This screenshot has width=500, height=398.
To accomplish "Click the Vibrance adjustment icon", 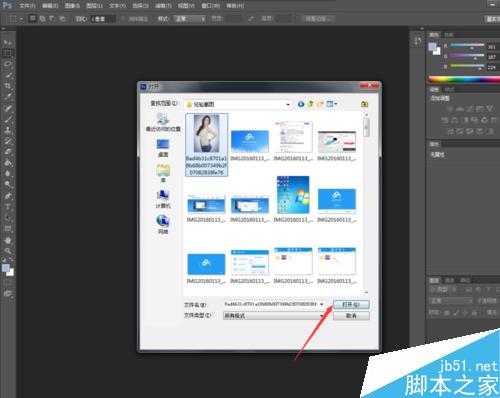I will [489, 109].
